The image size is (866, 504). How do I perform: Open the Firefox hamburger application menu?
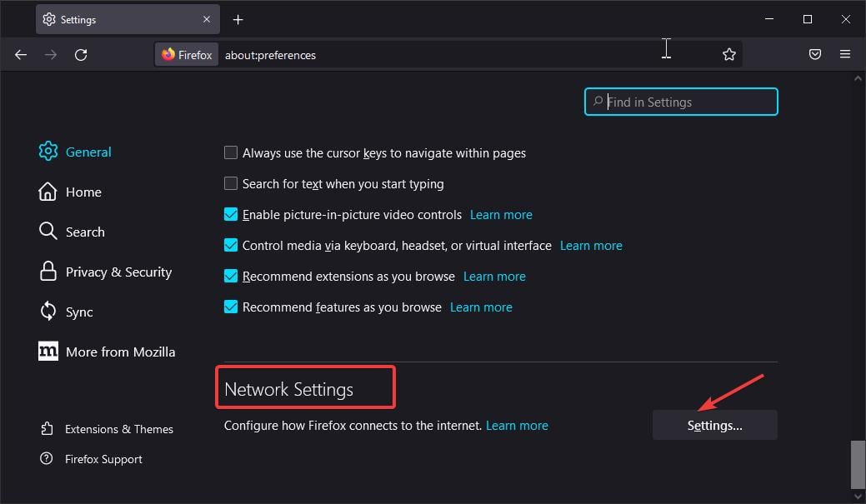(x=845, y=55)
